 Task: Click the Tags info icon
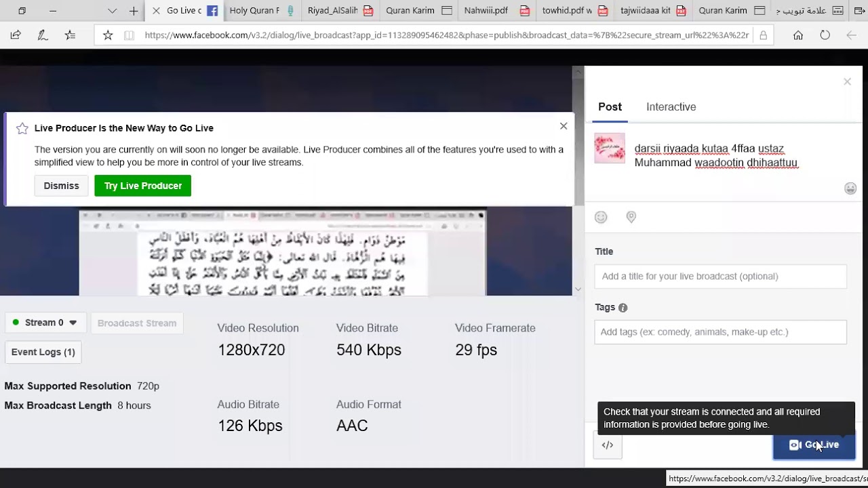(623, 308)
